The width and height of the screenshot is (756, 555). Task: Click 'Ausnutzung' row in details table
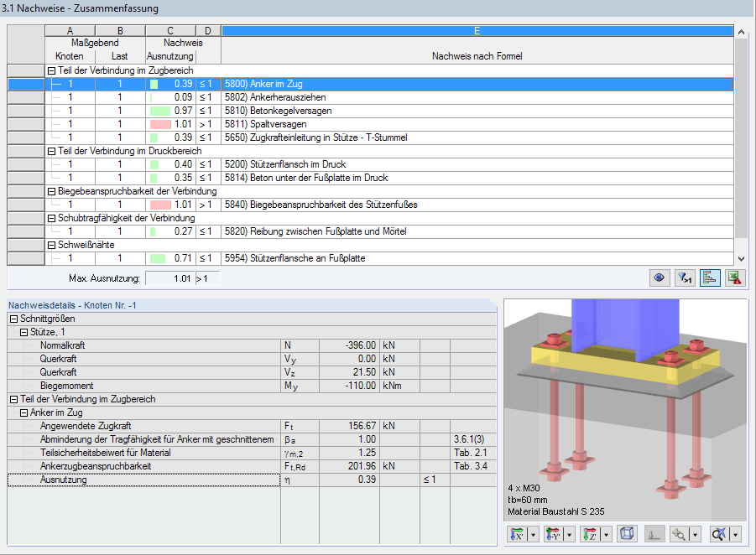tap(251, 480)
